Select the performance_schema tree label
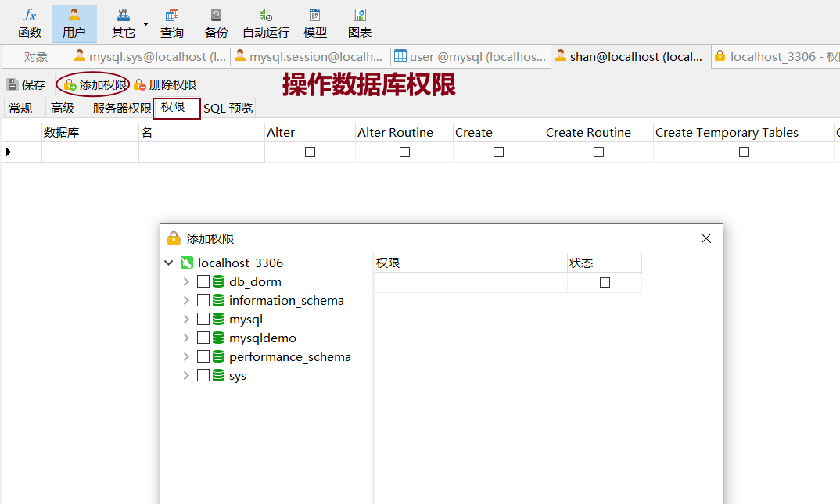Viewport: 840px width, 504px height. (x=290, y=357)
